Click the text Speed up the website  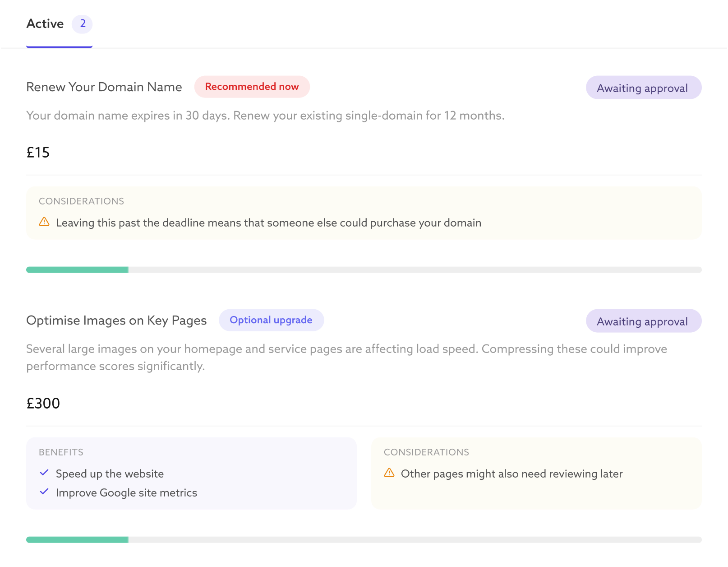click(110, 474)
